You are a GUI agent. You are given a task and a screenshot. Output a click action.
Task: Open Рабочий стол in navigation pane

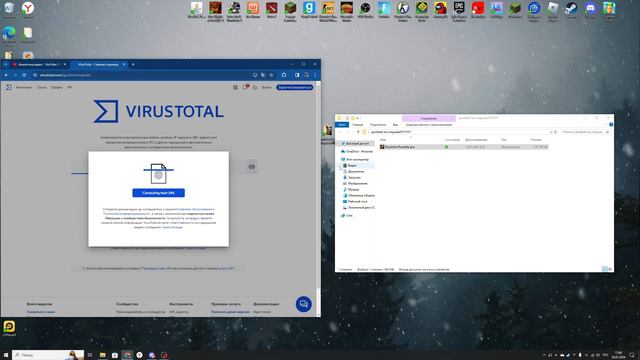click(x=355, y=201)
